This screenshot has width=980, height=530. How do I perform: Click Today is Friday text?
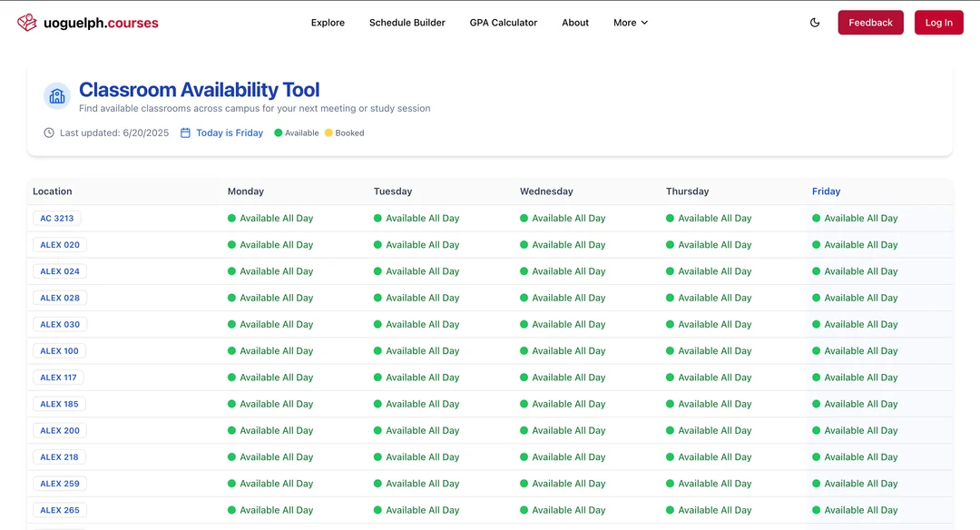click(230, 132)
